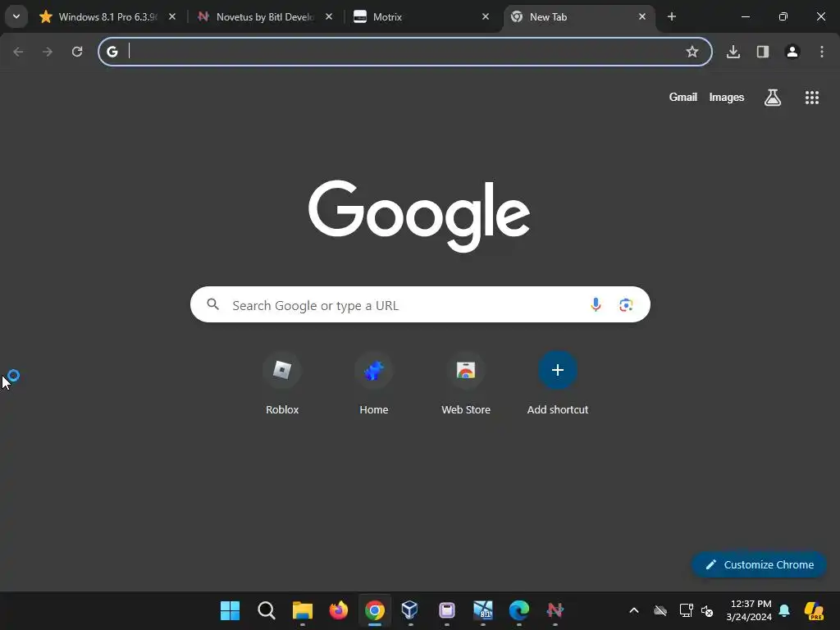Switch to the Windows 8.1 Pro tab

tap(107, 17)
